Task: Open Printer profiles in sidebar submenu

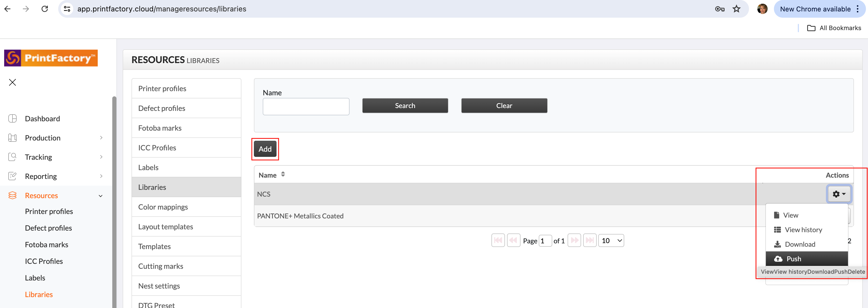Action: 49,211
